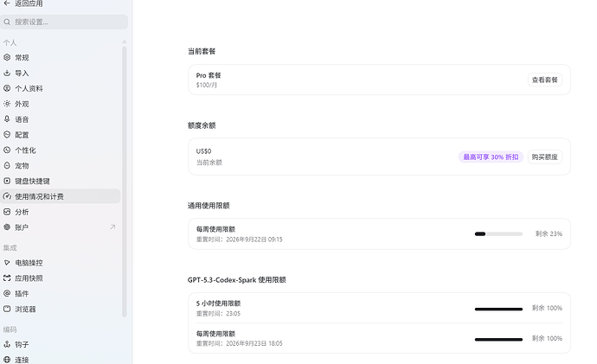Select the 键盘快捷键 keyboard icon
Image resolution: width=597 pixels, height=364 pixels.
(7, 181)
